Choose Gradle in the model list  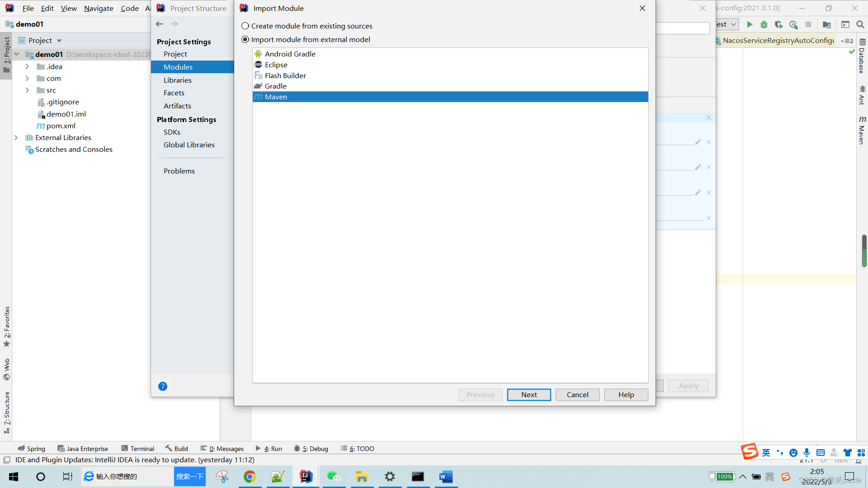(x=450, y=86)
